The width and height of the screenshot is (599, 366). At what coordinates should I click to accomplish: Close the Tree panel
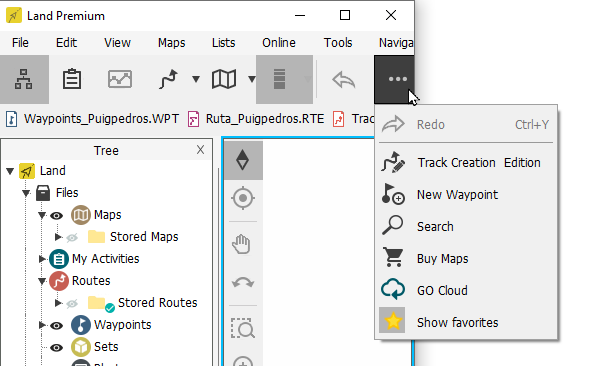[x=200, y=150]
